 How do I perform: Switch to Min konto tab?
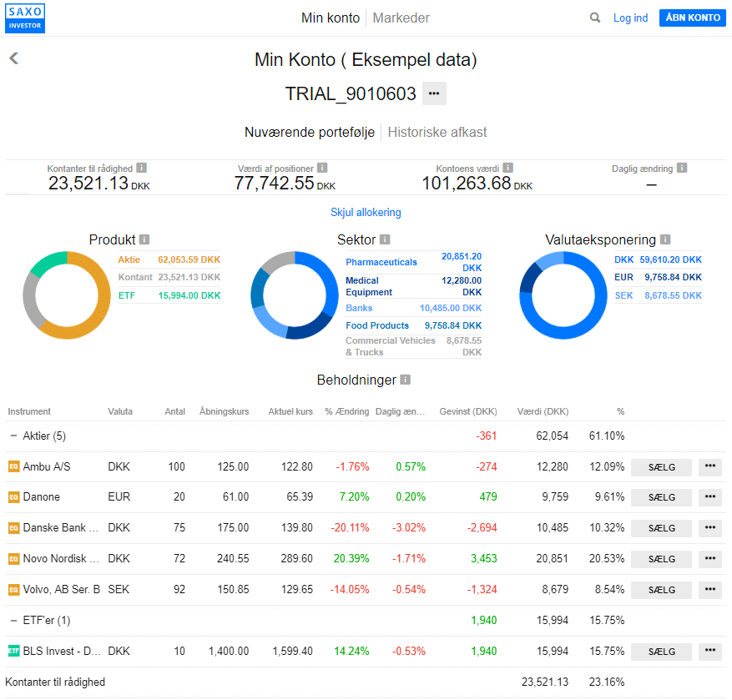[331, 18]
